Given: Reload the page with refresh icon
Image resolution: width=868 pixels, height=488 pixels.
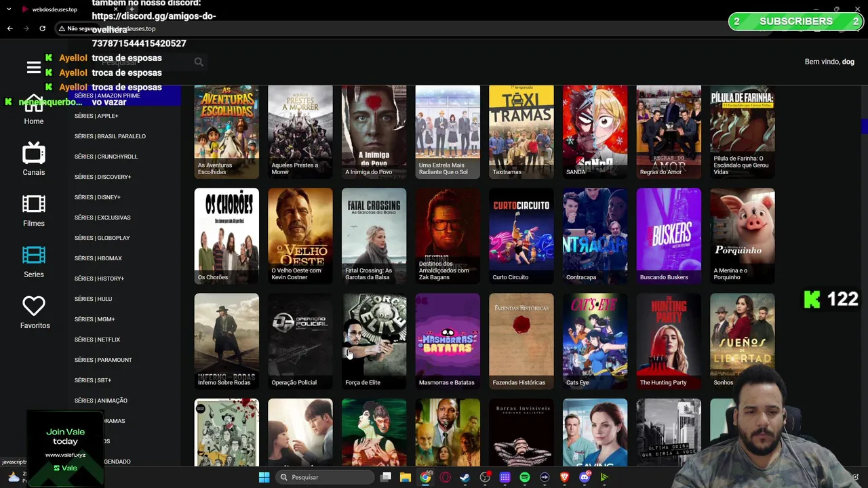Looking at the screenshot, I should tap(42, 28).
